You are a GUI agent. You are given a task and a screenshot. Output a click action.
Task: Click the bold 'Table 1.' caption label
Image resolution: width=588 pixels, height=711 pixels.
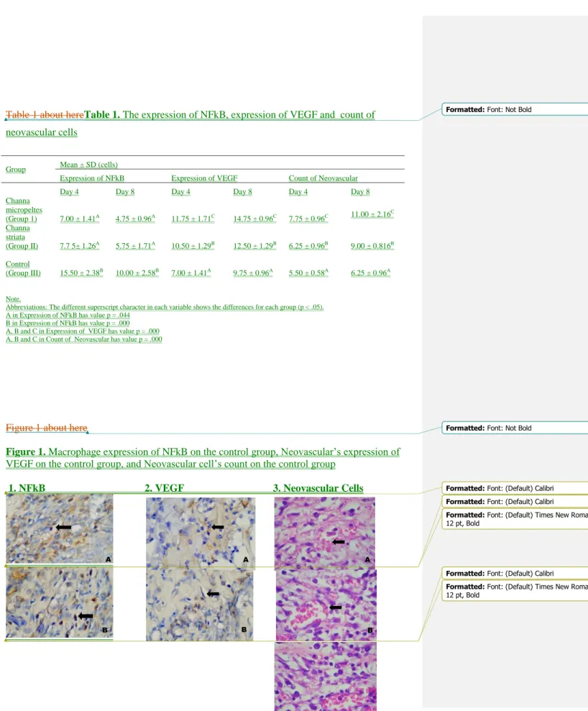pos(102,115)
